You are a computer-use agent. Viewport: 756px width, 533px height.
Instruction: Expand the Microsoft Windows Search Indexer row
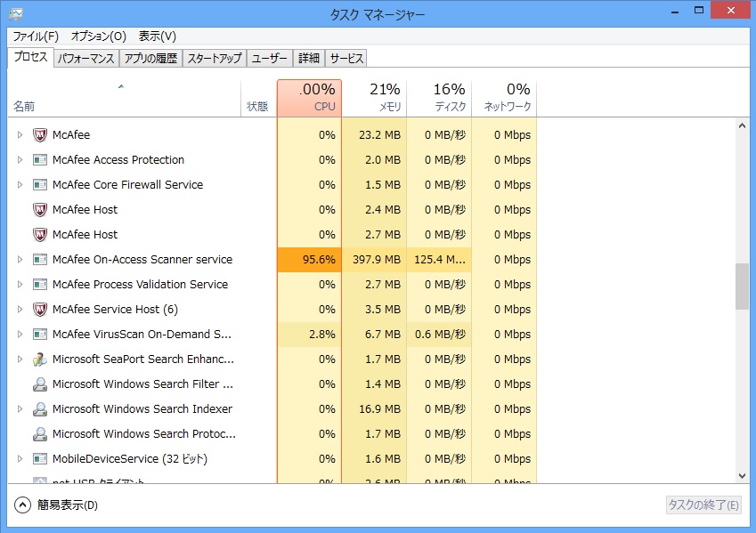click(20, 409)
